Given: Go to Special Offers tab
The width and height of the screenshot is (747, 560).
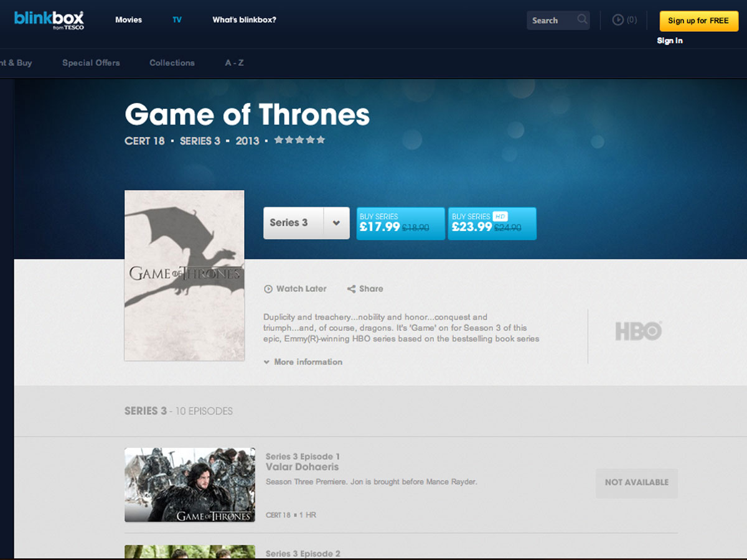Looking at the screenshot, I should pos(91,63).
